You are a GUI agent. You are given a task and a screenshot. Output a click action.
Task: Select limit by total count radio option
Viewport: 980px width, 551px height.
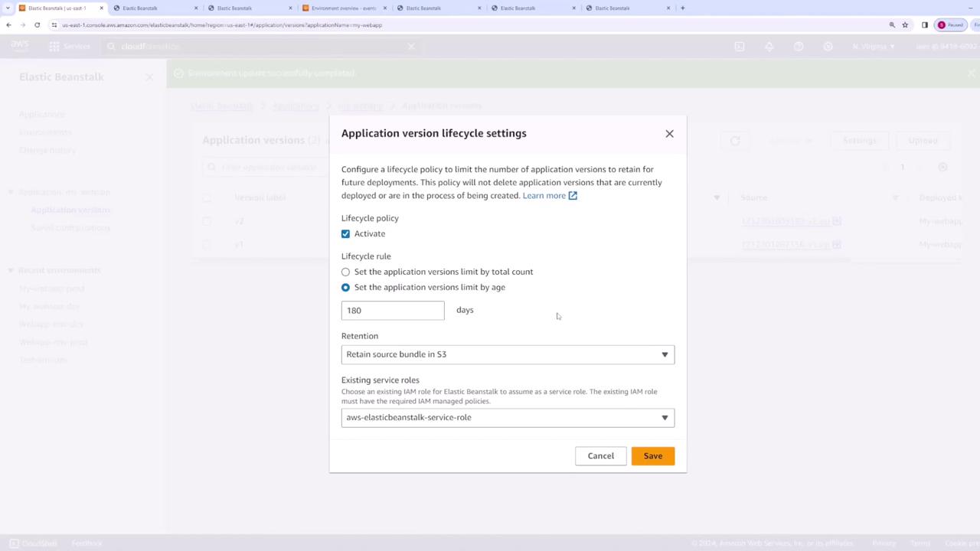coord(346,272)
